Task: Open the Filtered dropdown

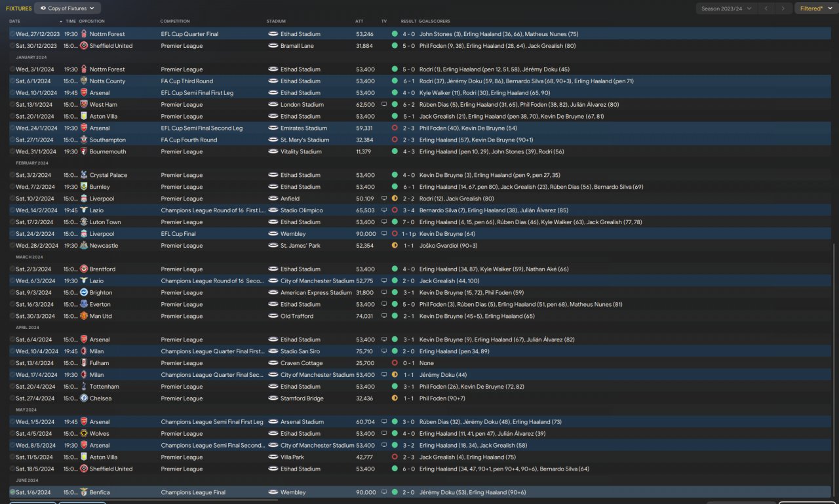Action: pos(815,9)
